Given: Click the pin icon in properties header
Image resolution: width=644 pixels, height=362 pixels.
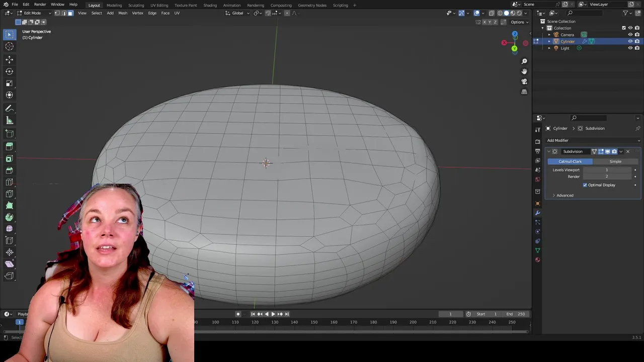Looking at the screenshot, I should (x=638, y=128).
